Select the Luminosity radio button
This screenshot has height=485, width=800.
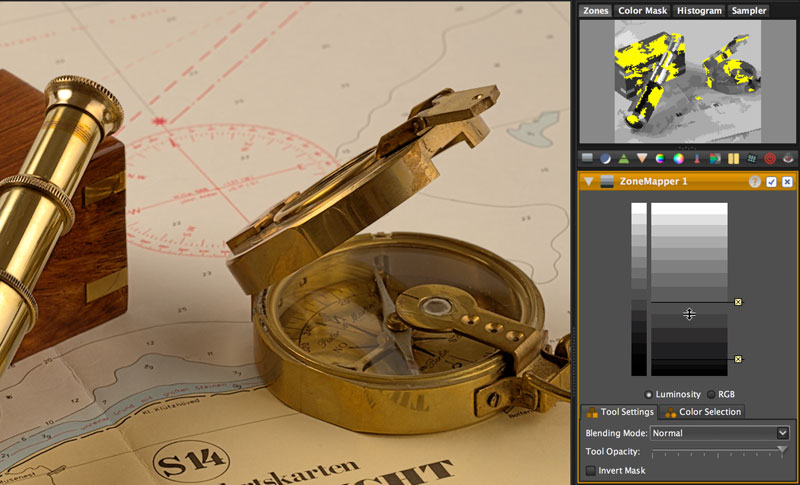click(648, 394)
